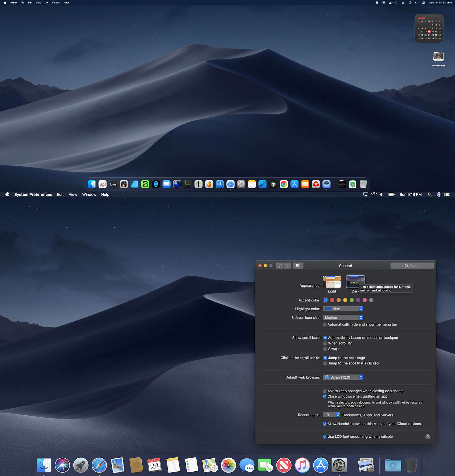The height and width of the screenshot is (476, 455).
Task: Choose the purple accent color
Action: 358,300
